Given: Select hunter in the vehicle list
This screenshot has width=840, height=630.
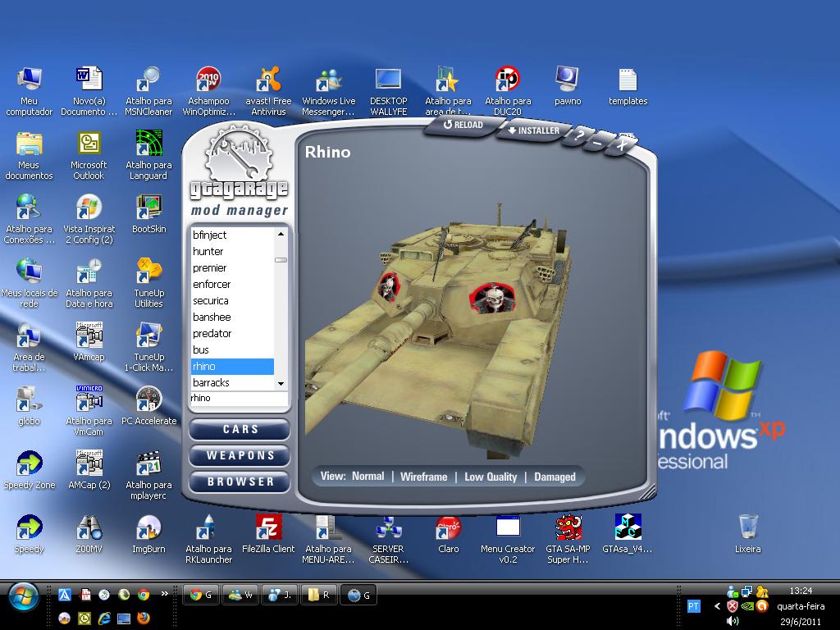Looking at the screenshot, I should (x=232, y=251).
